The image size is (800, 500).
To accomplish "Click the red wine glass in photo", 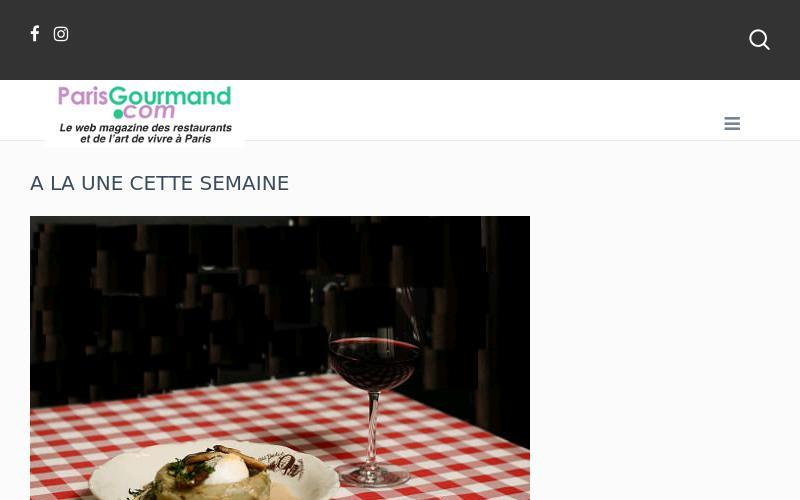I will (x=374, y=383).
